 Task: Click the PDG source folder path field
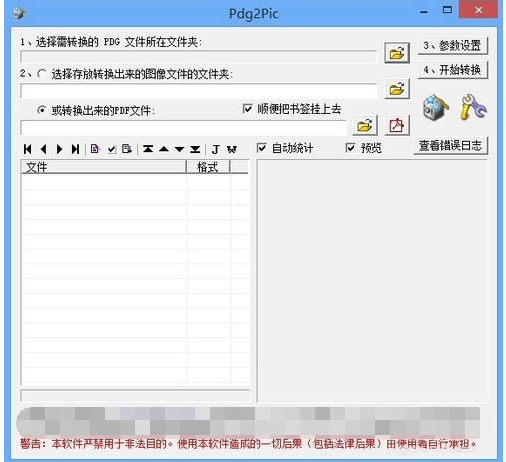(198, 57)
